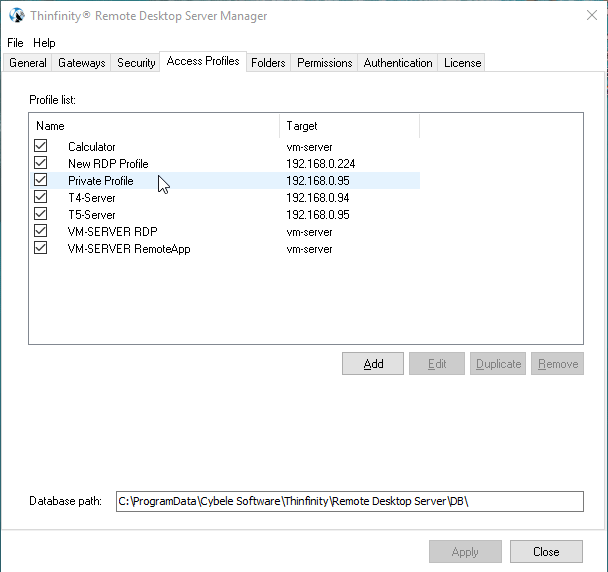Open the Help menu

44,43
